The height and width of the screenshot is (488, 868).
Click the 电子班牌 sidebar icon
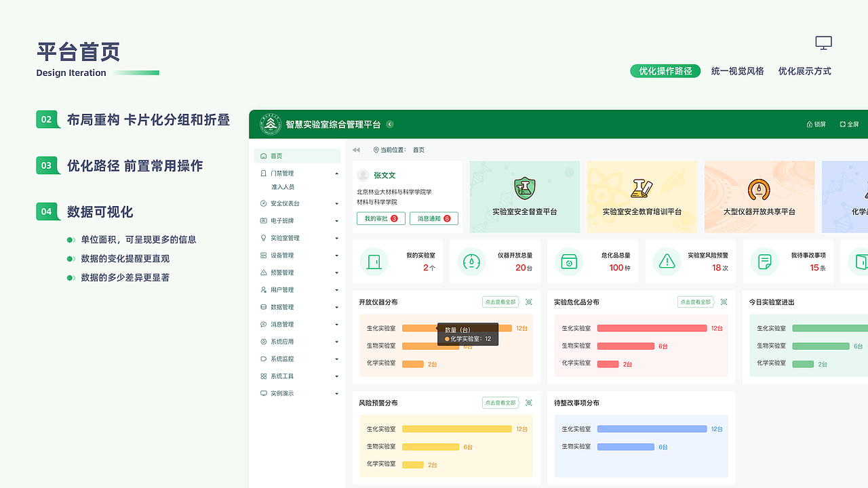[x=264, y=221]
